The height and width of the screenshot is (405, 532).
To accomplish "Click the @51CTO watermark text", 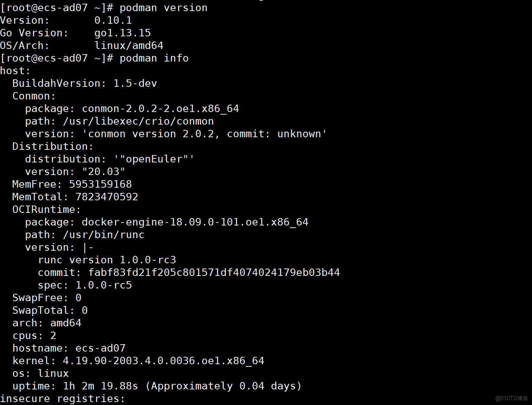I will point(512,398).
